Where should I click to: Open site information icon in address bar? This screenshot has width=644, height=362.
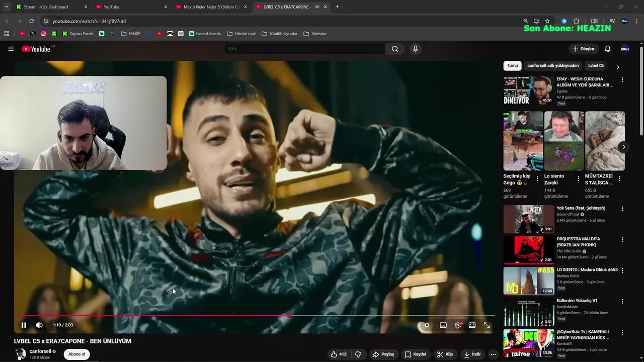(x=46, y=21)
